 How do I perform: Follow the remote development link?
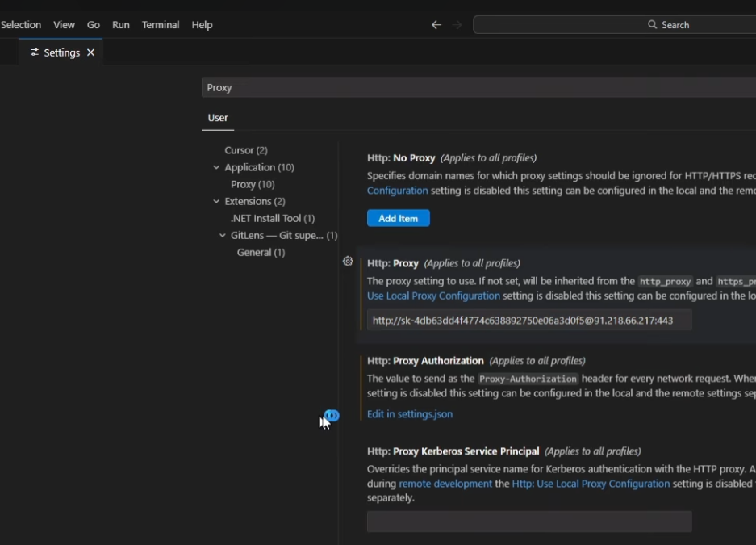point(445,484)
